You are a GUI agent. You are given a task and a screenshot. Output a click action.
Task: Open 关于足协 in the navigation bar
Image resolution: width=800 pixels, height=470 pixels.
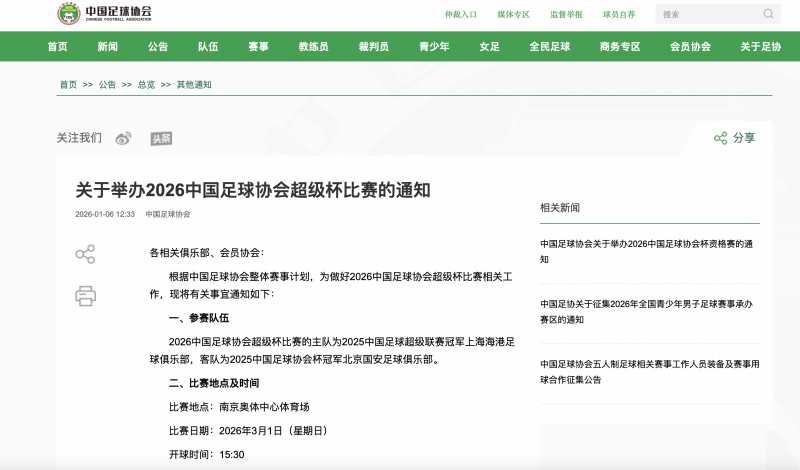point(760,47)
